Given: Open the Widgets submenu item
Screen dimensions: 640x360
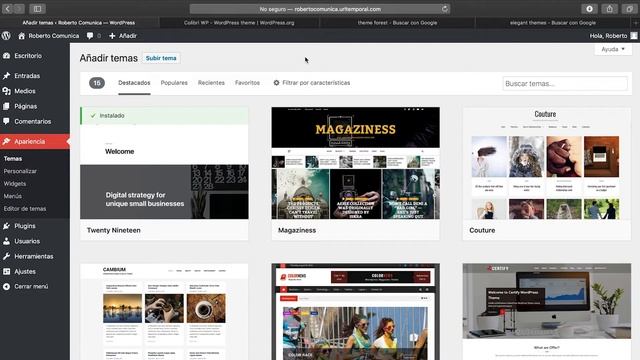Looking at the screenshot, I should (x=15, y=184).
